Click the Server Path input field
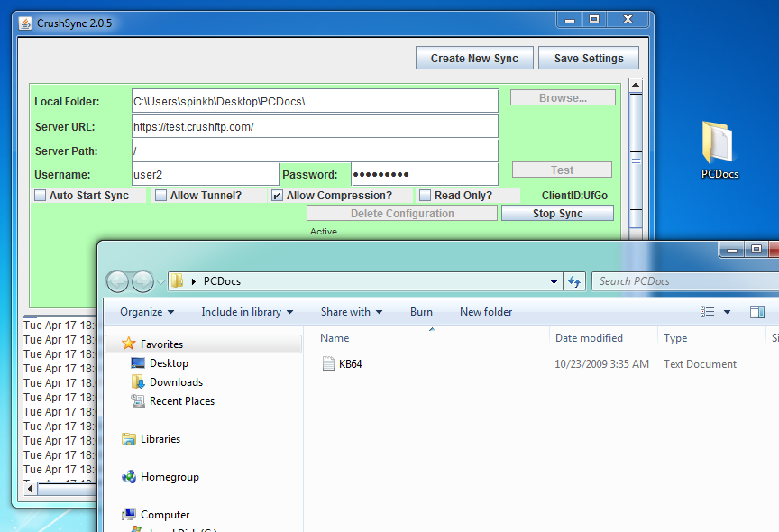779x532 pixels. [x=315, y=151]
